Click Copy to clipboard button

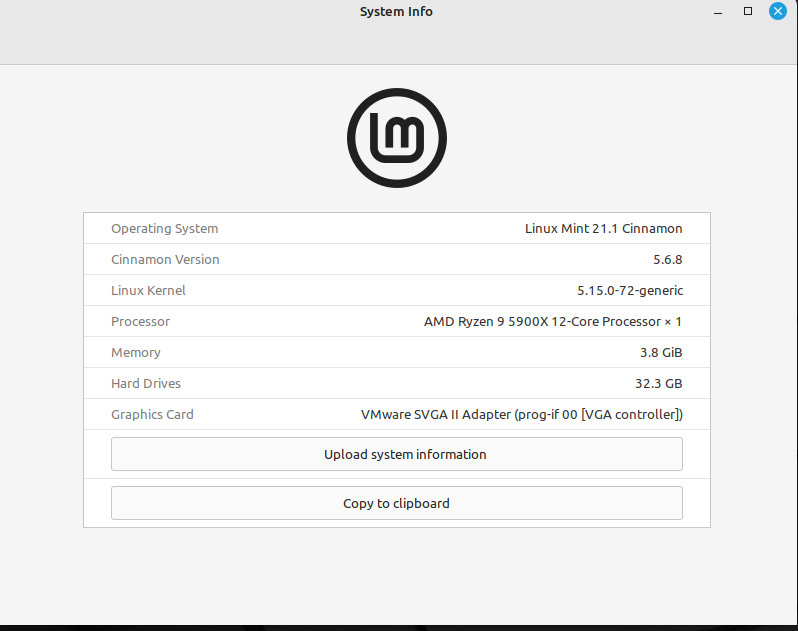(x=396, y=503)
